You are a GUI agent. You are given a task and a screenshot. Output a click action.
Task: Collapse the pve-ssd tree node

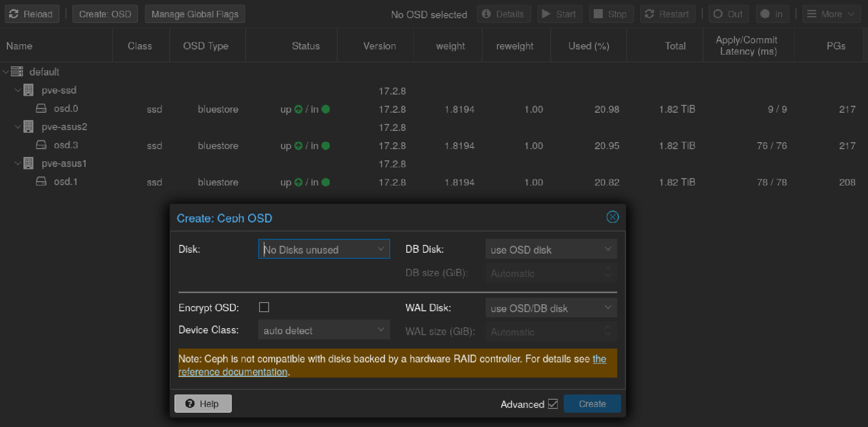pos(17,90)
